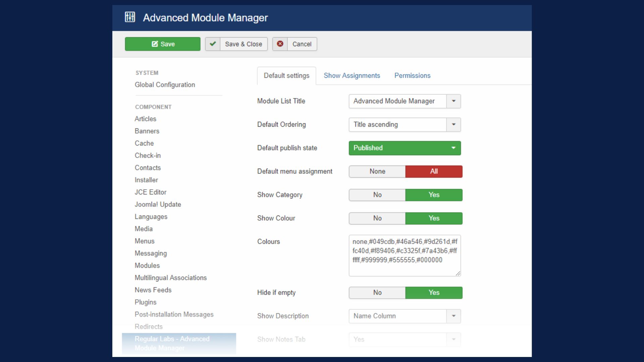The height and width of the screenshot is (362, 644).
Task: Click the red X icon beside Cancel
Action: click(x=280, y=44)
